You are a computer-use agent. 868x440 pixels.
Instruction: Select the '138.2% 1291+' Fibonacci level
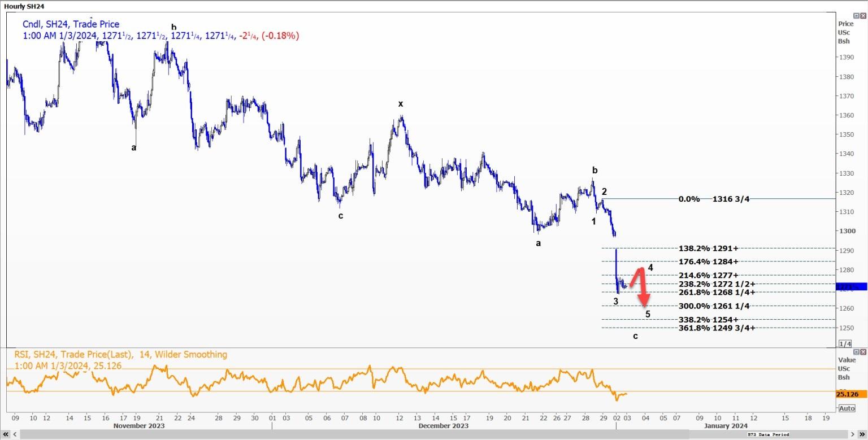click(x=709, y=248)
